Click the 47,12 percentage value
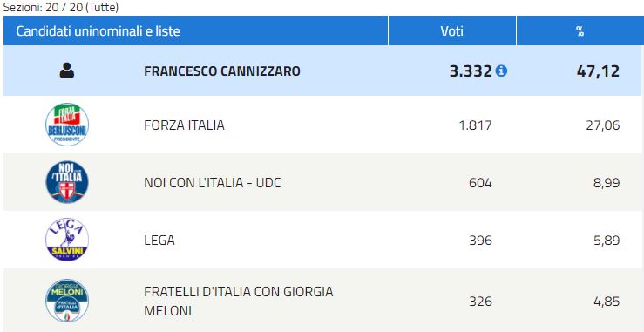Image resolution: width=644 pixels, height=332 pixels. (x=598, y=71)
